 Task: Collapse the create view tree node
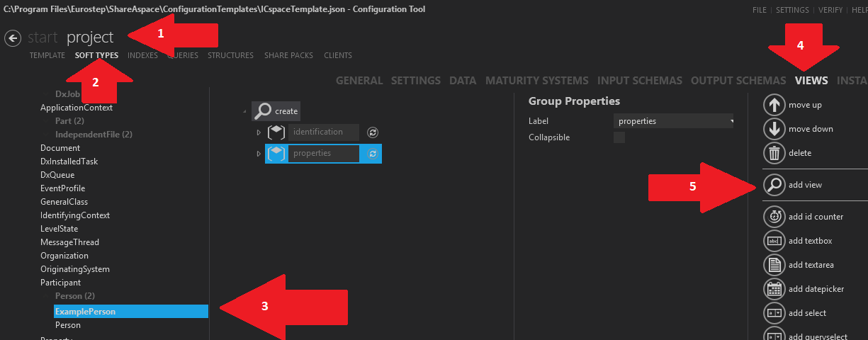pyautogui.click(x=245, y=112)
